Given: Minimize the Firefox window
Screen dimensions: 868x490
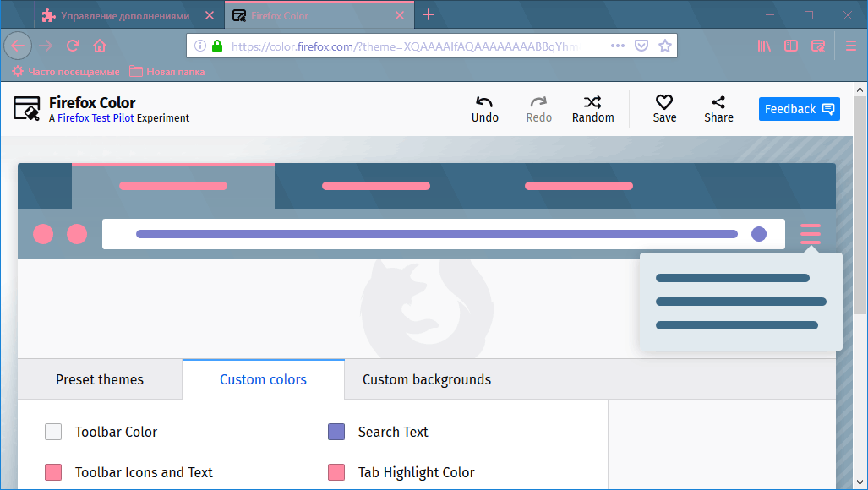Looking at the screenshot, I should [769, 15].
